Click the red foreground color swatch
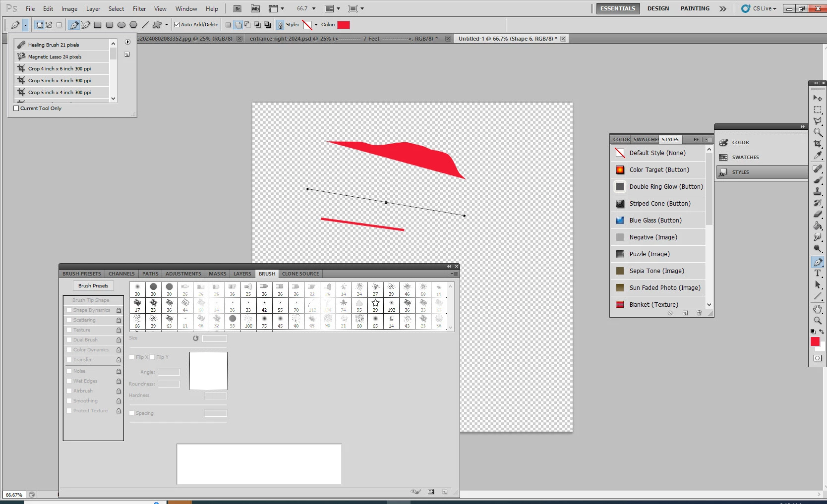Screen dimensions: 827x504 click(x=815, y=341)
